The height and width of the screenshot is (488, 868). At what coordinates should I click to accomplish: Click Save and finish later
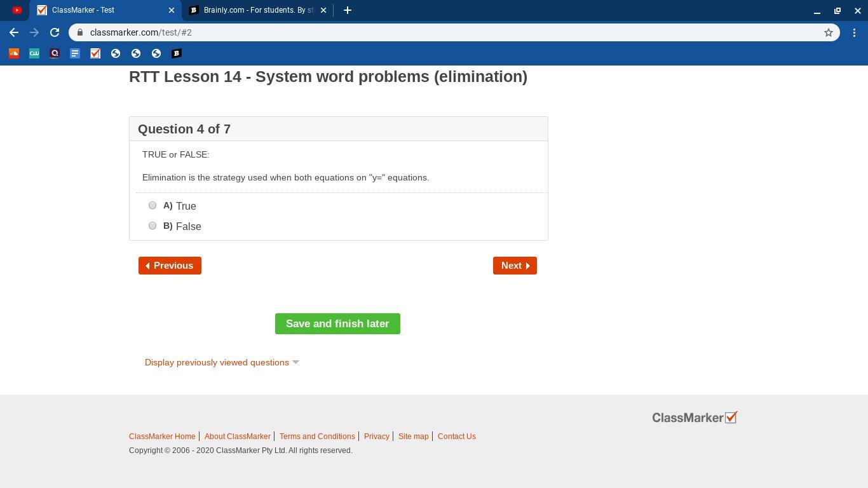[337, 323]
